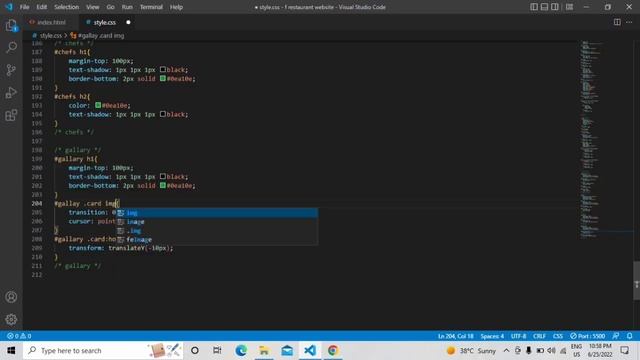This screenshot has height=360, width=640.
Task: Open Microsoft Edge from taskbar
Action: 241,350
